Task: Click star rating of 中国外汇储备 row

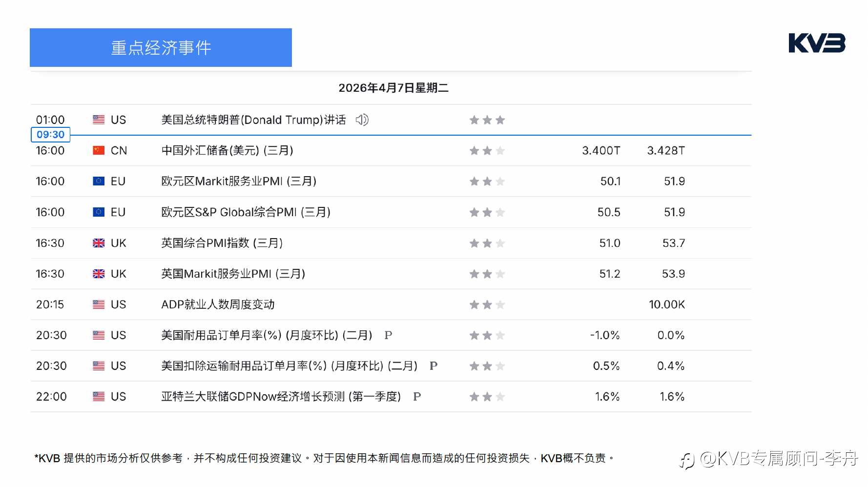Action: coord(487,151)
